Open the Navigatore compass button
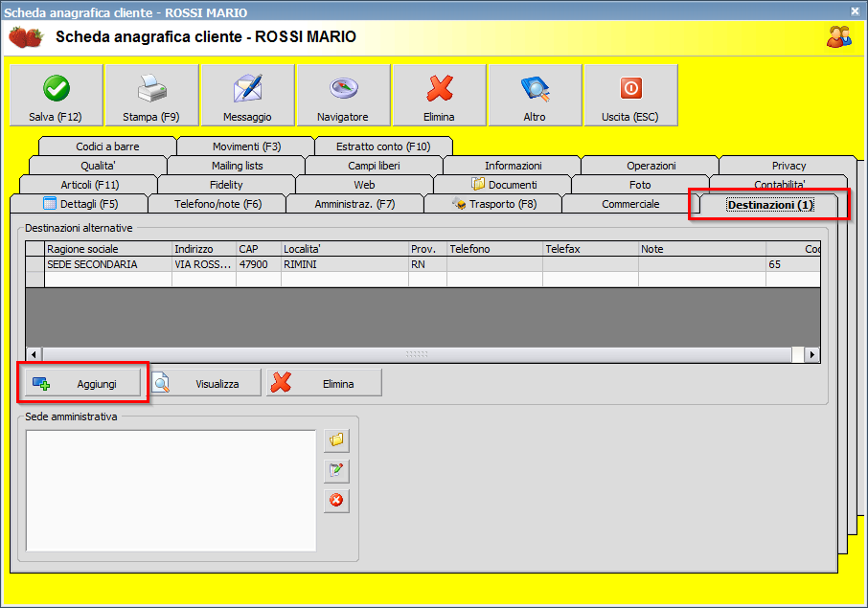 pos(343,95)
